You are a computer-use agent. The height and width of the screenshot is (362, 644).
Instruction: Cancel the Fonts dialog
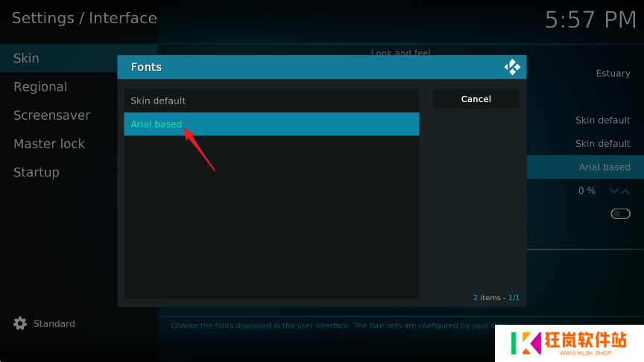(x=476, y=99)
